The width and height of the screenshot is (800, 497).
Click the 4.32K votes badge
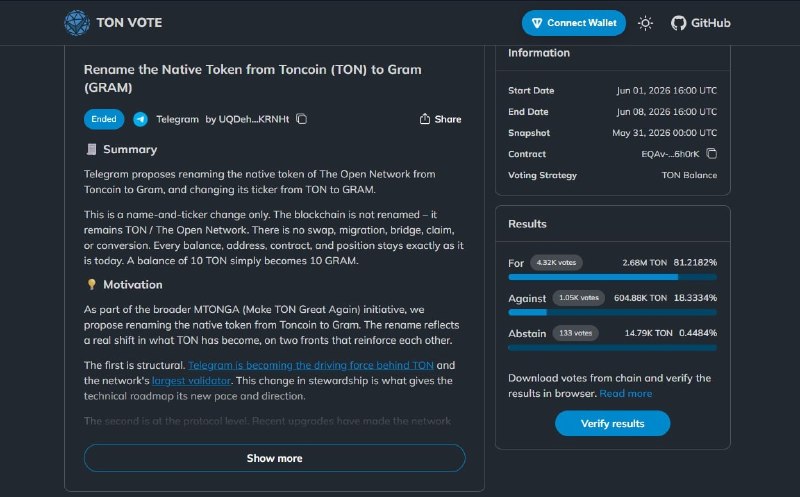tap(556, 262)
